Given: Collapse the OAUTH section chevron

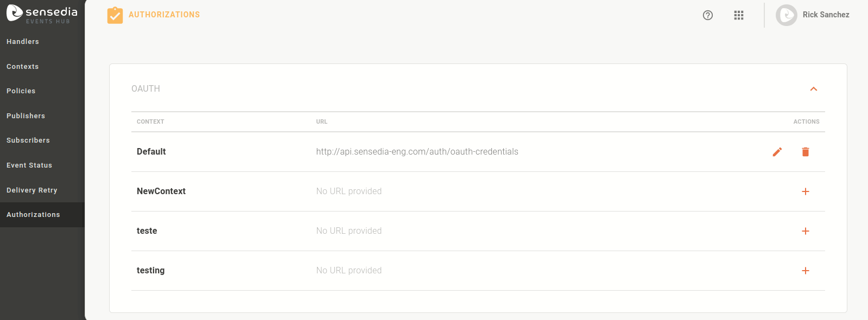Looking at the screenshot, I should [814, 89].
